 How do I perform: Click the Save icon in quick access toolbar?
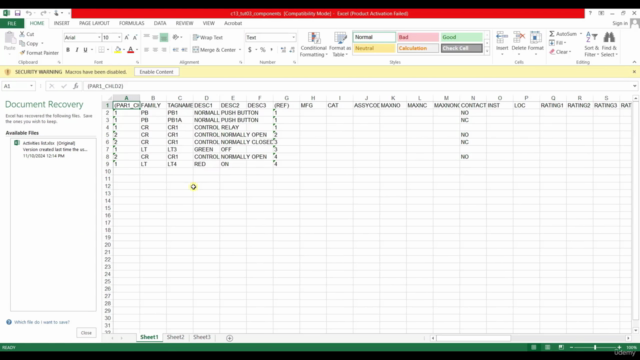click(18, 13)
